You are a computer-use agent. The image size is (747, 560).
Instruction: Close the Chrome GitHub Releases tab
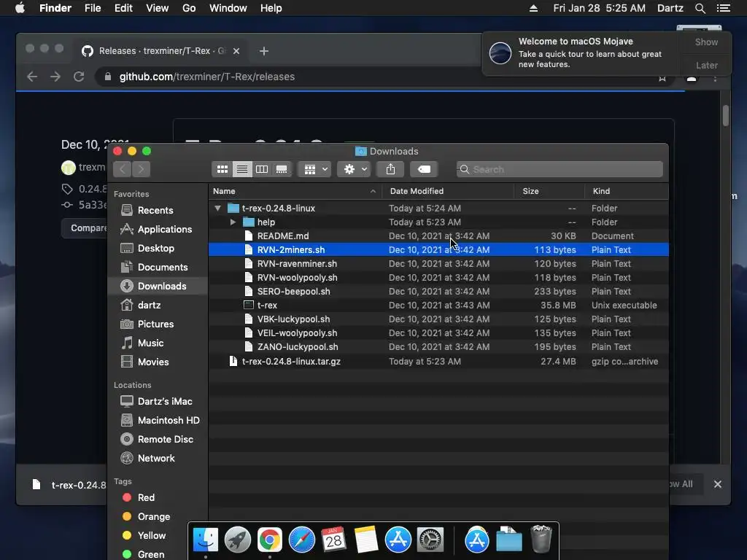pyautogui.click(x=236, y=51)
